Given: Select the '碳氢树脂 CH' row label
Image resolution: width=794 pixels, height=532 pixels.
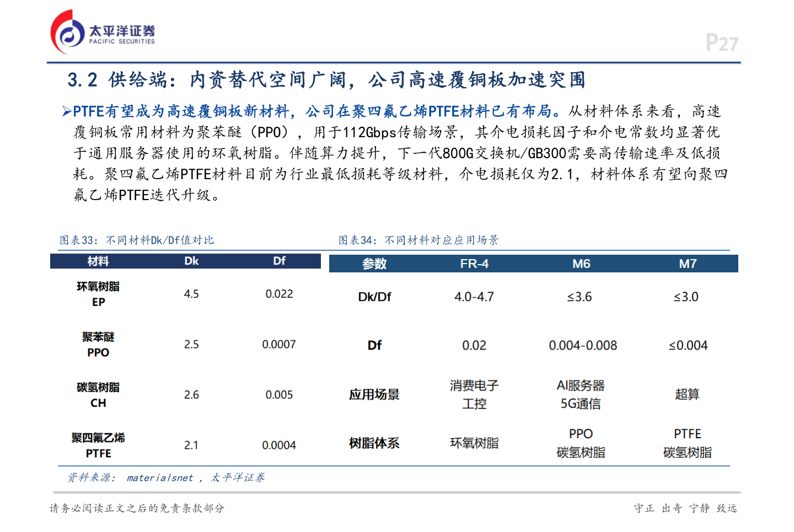Looking at the screenshot, I should [x=98, y=395].
